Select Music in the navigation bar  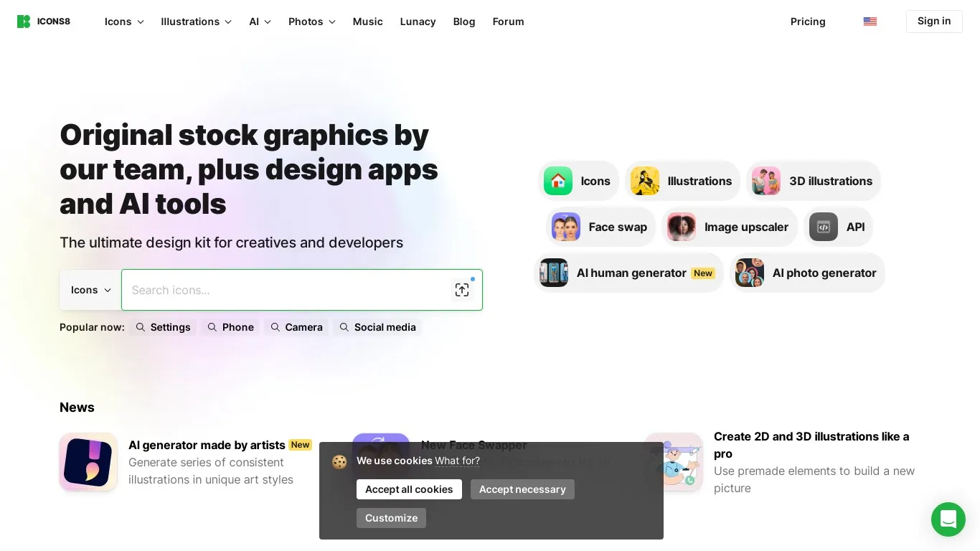tap(368, 22)
